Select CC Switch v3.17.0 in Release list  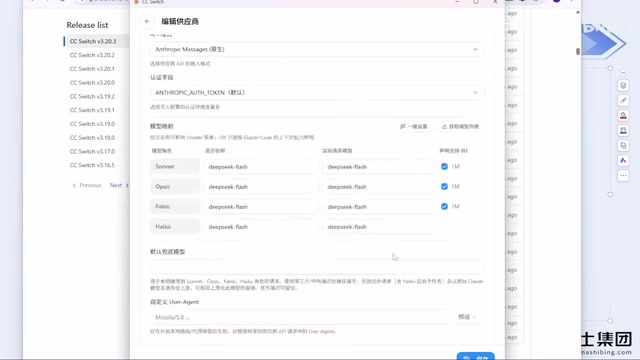click(92, 151)
